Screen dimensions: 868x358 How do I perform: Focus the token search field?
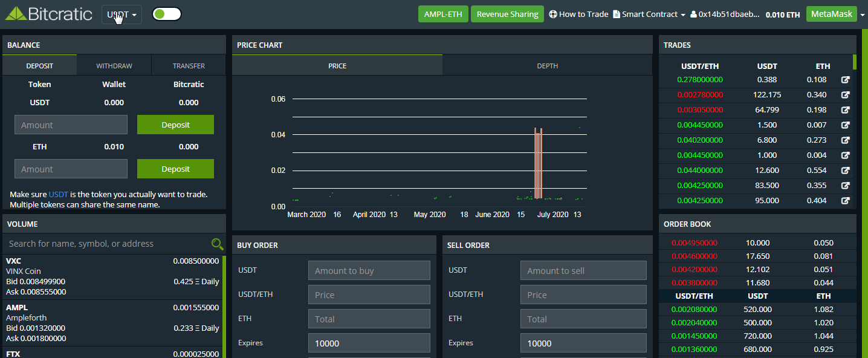[x=108, y=244]
